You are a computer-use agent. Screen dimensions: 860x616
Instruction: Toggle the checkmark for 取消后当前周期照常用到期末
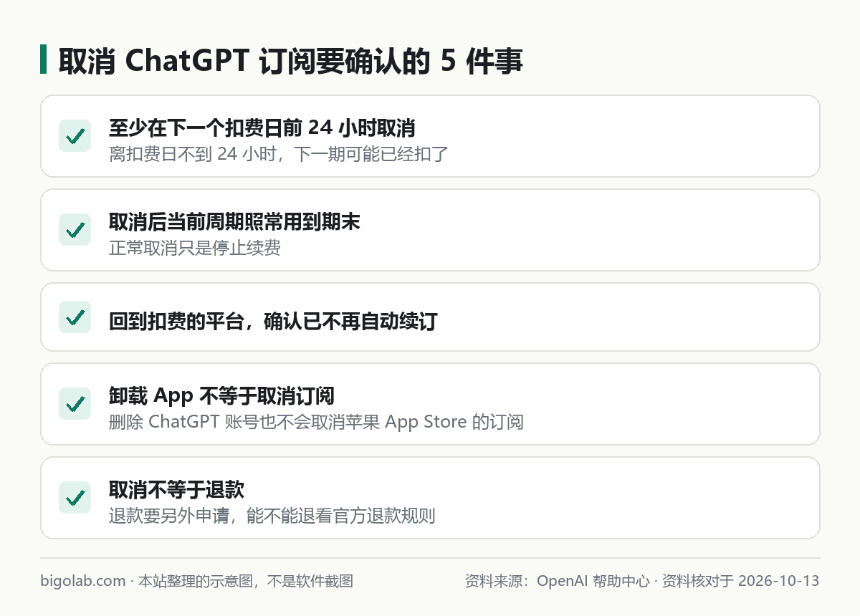coord(75,230)
